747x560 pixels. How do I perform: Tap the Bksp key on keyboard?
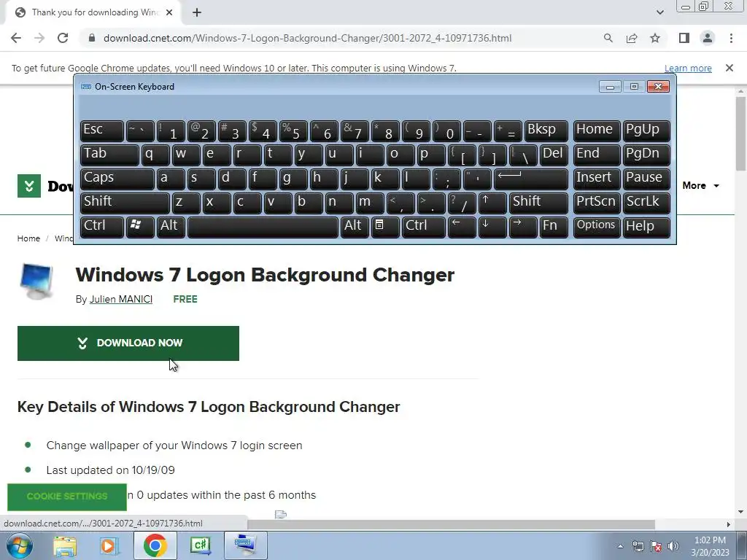546,131
